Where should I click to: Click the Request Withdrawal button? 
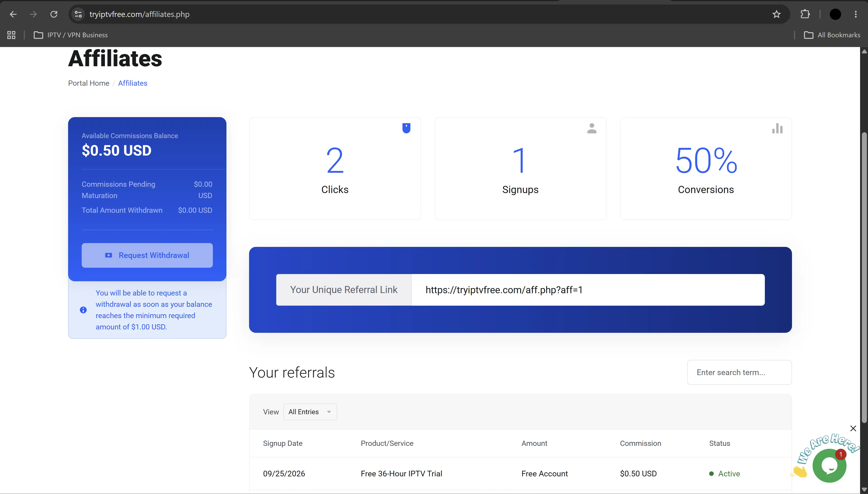(147, 255)
